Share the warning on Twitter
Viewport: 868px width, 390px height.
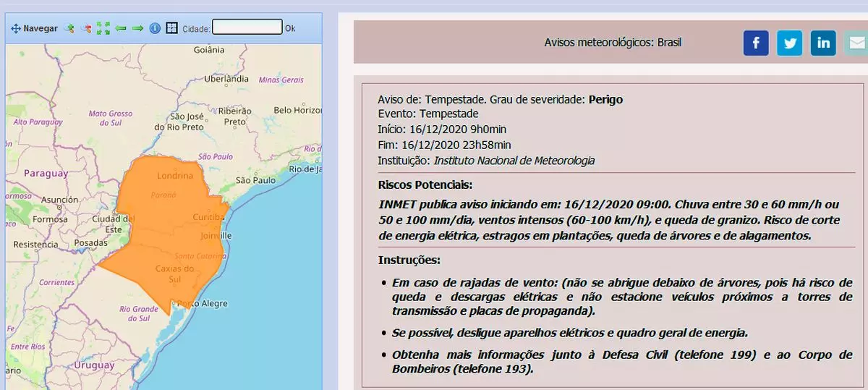[790, 43]
